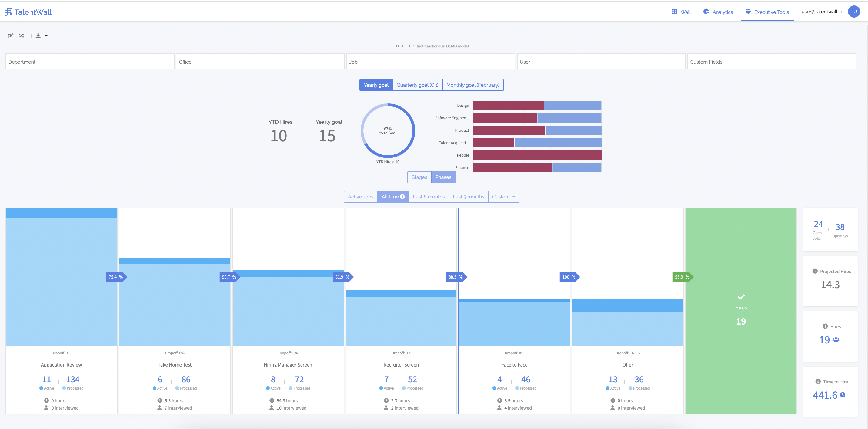Click the TalentWall logo grid icon
The width and height of the screenshot is (868, 429).
pos(8,12)
